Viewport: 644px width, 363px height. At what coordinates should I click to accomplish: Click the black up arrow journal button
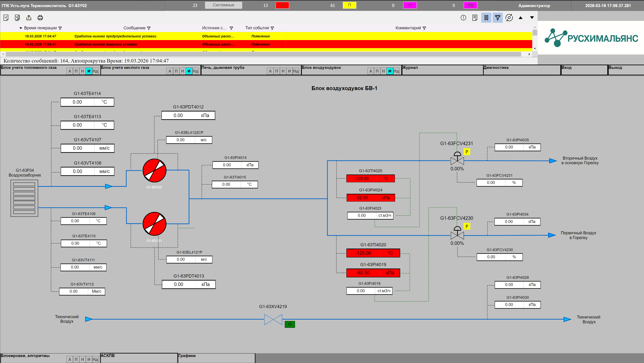point(520,18)
